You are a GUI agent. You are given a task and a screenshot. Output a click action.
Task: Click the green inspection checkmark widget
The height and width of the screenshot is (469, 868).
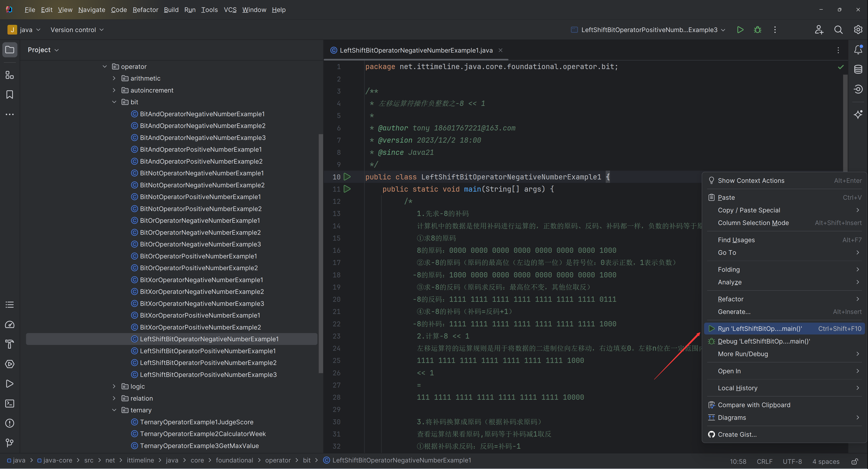tap(841, 67)
